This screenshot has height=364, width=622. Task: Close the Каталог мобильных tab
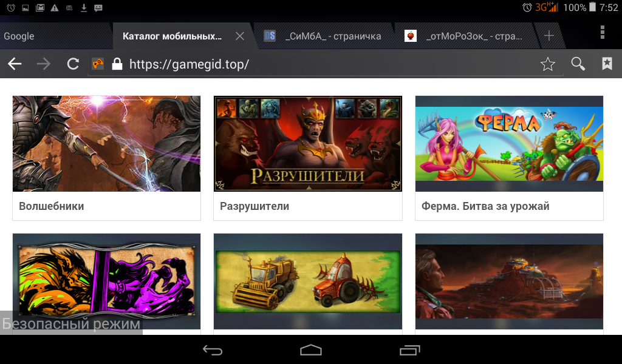(240, 36)
